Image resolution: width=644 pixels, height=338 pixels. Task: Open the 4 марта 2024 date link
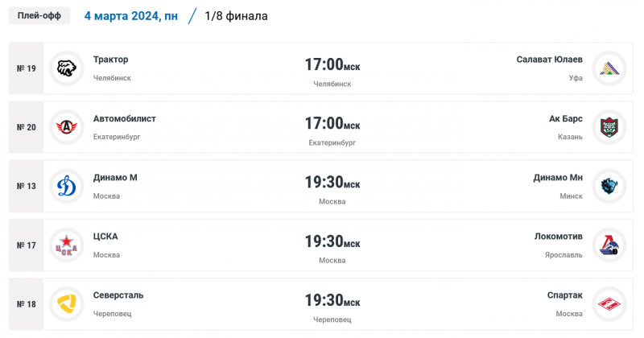(x=131, y=16)
